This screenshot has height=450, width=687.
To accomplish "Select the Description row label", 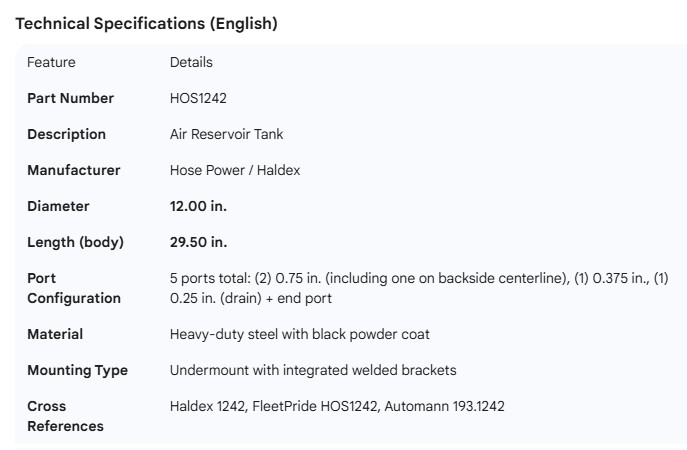I will [66, 134].
